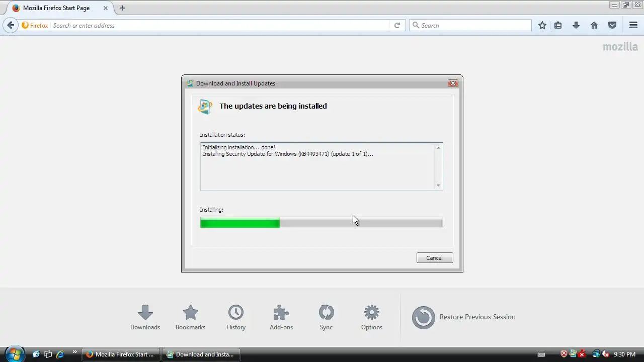Image resolution: width=644 pixels, height=362 pixels.
Task: Click the Pocket icon in toolbar
Action: (x=612, y=25)
